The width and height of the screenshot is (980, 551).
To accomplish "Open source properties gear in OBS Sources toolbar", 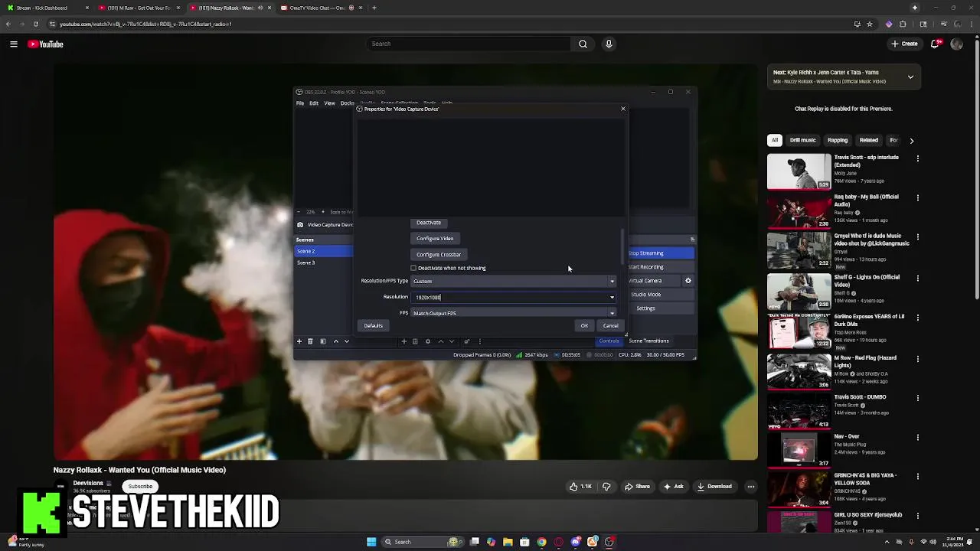I will tap(428, 341).
